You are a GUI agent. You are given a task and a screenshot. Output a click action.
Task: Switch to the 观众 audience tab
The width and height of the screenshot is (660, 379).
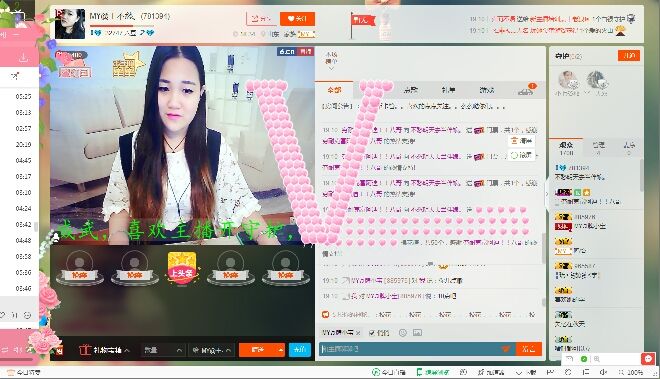click(567, 148)
